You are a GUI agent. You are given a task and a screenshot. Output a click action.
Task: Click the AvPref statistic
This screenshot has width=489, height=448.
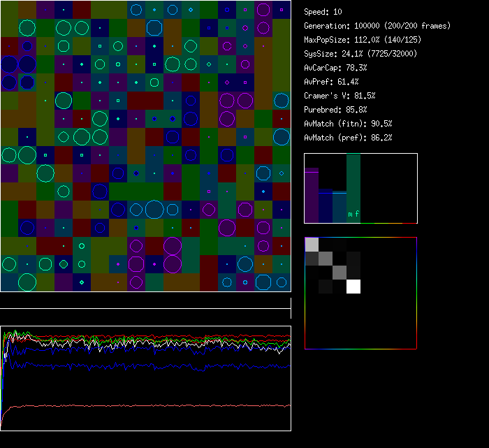coord(331,82)
